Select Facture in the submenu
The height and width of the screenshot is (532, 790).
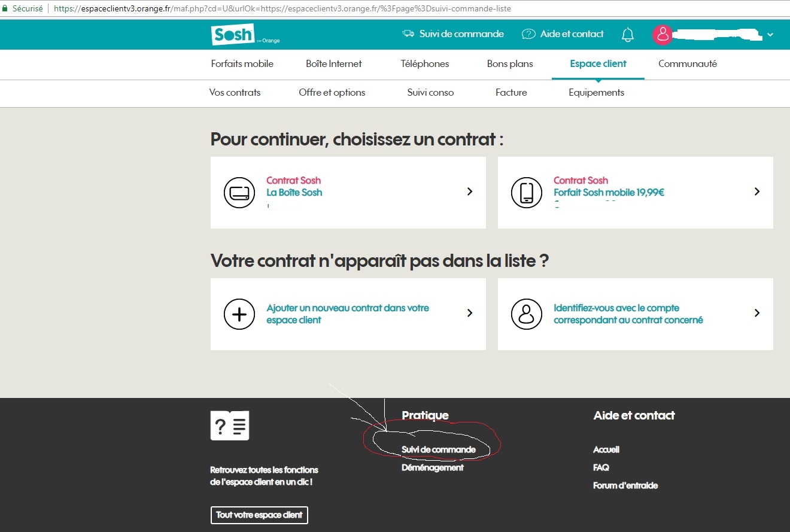coord(511,92)
